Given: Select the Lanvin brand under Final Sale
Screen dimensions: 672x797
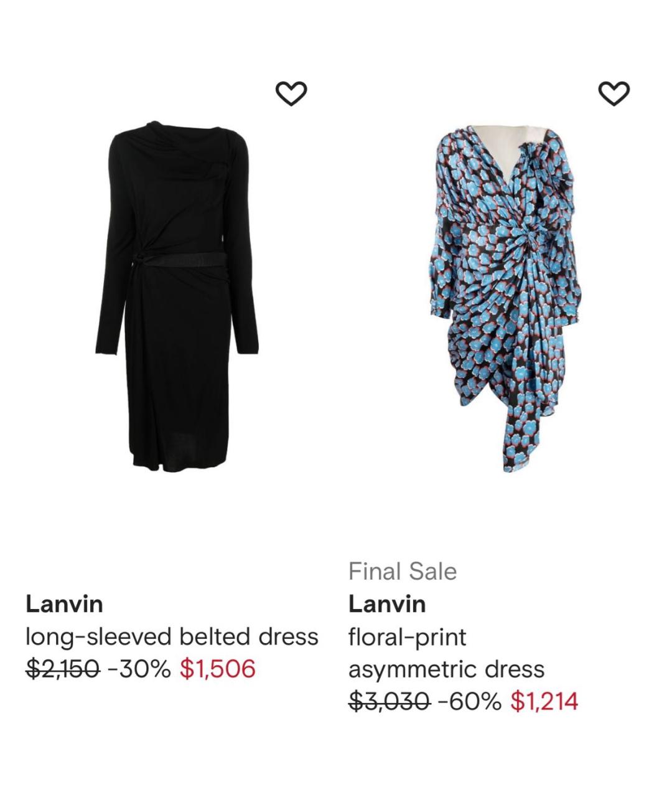Looking at the screenshot, I should 387,604.
